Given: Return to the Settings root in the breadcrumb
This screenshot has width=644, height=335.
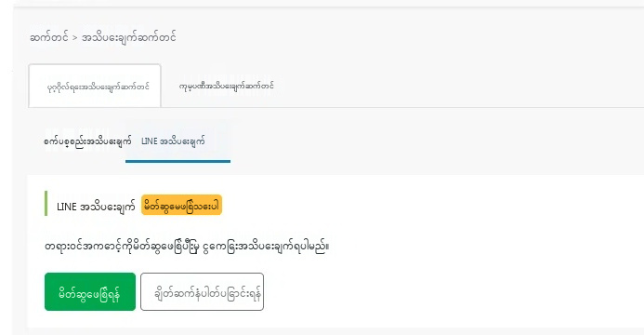Looking at the screenshot, I should 49,38.
